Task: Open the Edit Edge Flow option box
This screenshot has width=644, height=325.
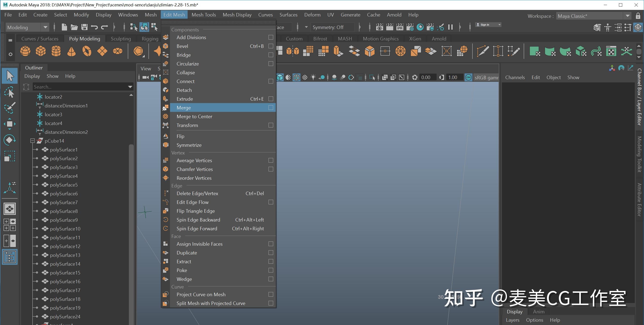Action: tap(271, 202)
